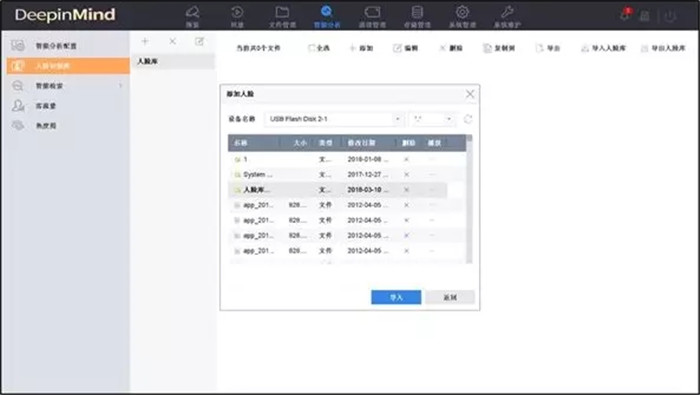The height and width of the screenshot is (395, 700).
Task: Open the alarm bell with the red badge
Action: [x=625, y=14]
